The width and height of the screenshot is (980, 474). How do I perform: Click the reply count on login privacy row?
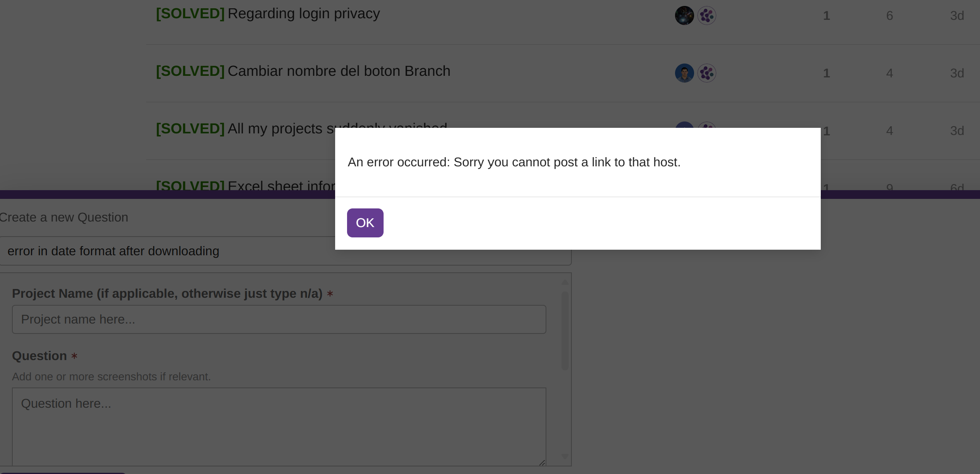click(x=826, y=15)
